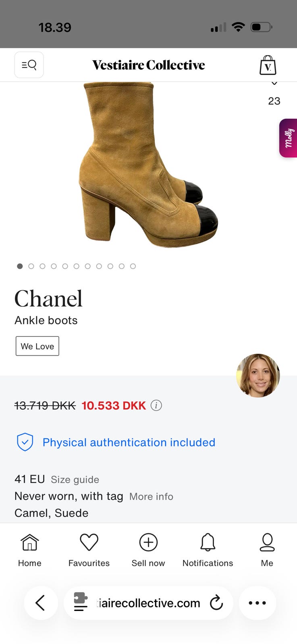Image resolution: width=297 pixels, height=644 pixels.
Task: Open browser more options menu
Action: point(257,603)
